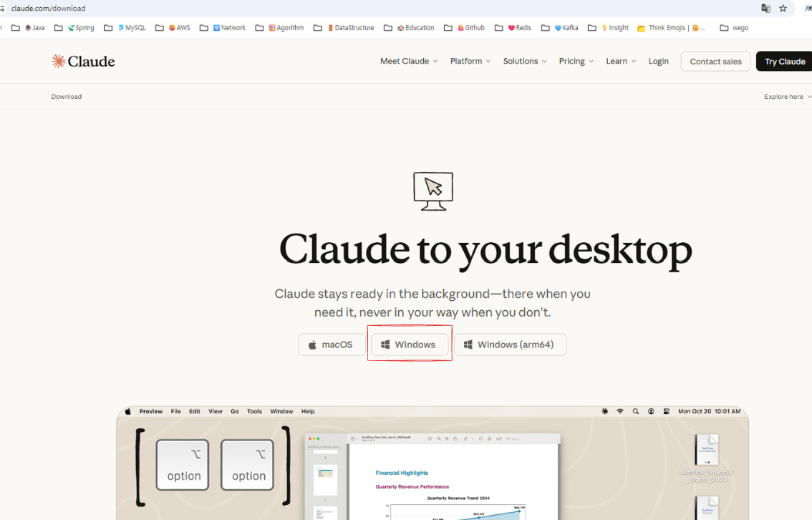The image size is (812, 520).
Task: Open Edit menu in demo image
Action: point(195,411)
